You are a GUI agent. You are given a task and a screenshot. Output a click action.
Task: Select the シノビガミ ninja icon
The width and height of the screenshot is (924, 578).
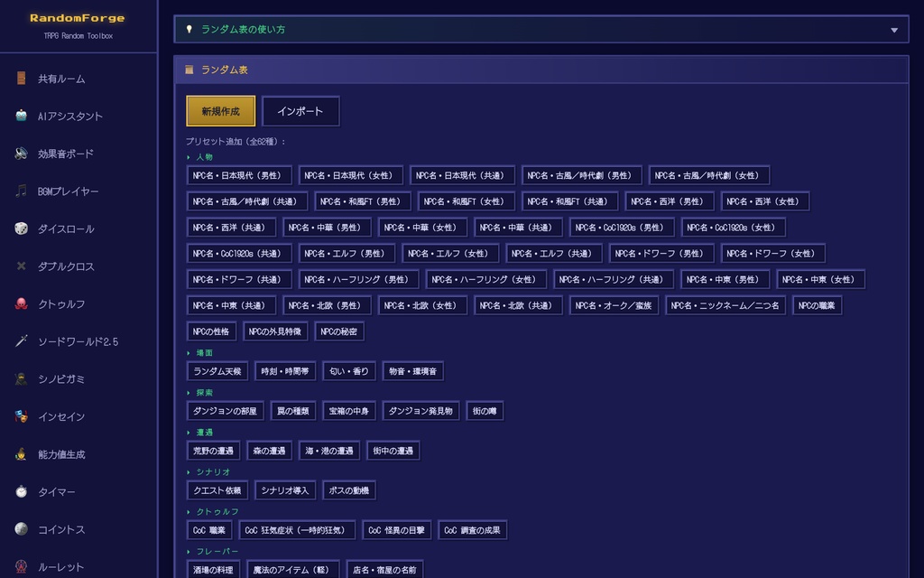coord(20,379)
